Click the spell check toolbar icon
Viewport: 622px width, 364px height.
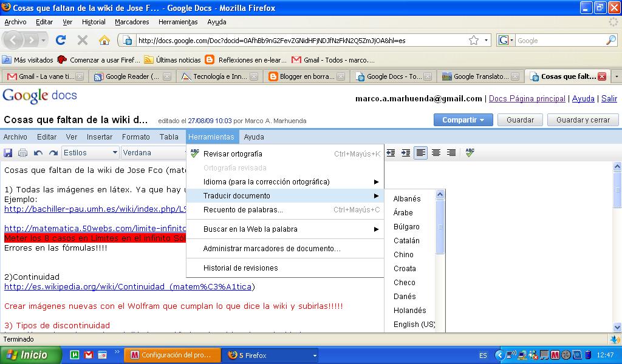tap(470, 153)
